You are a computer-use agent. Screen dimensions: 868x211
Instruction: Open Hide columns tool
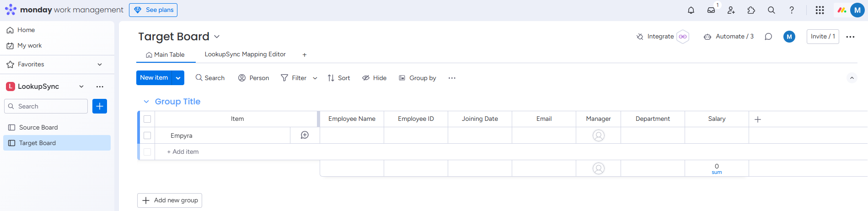[x=374, y=78]
